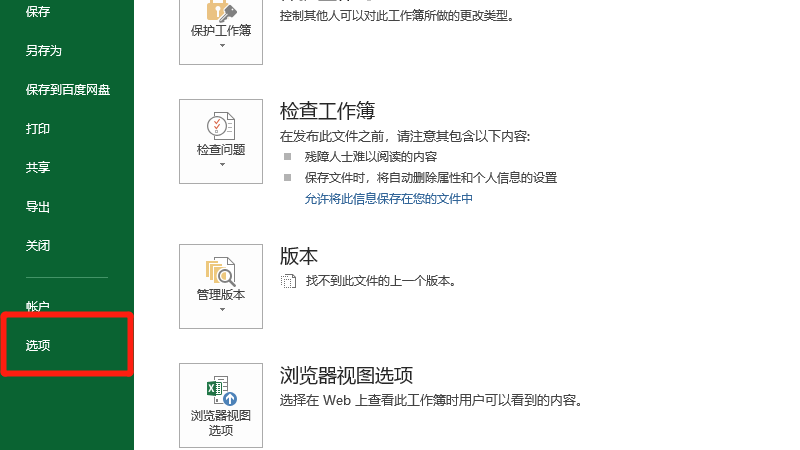800x450 pixels.
Task: Open the 打印 page
Action: 38,129
